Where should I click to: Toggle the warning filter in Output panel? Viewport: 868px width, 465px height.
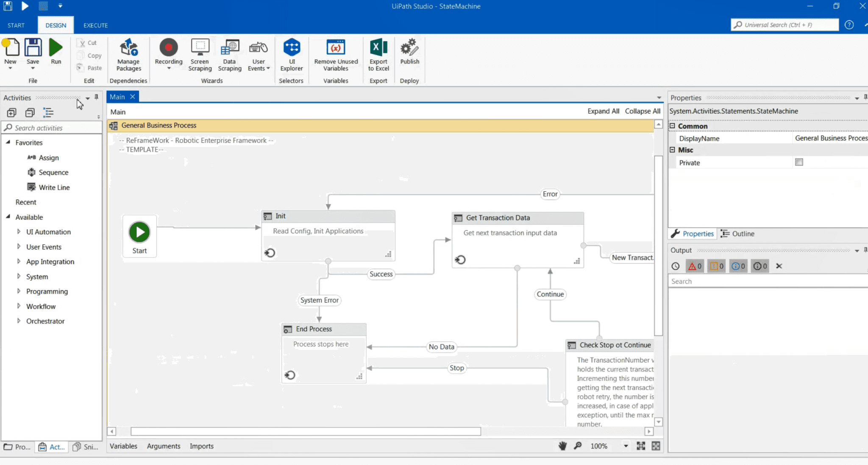click(x=716, y=266)
